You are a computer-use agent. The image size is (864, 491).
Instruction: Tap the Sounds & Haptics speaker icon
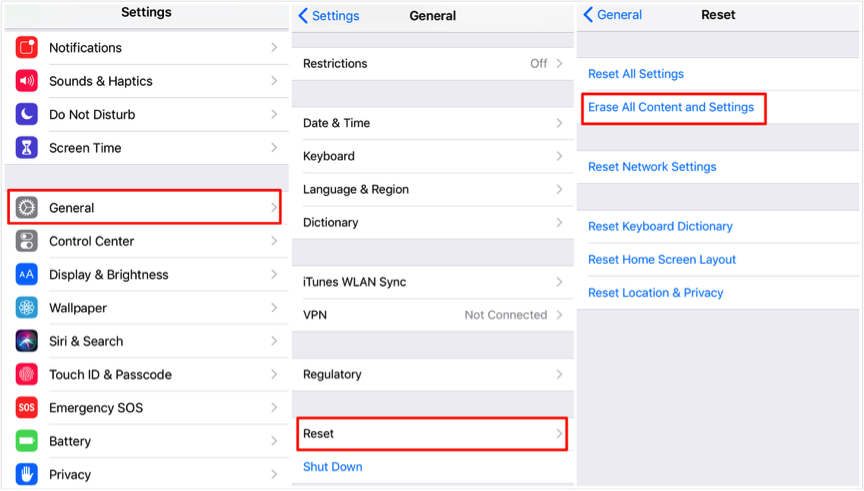pyautogui.click(x=26, y=81)
